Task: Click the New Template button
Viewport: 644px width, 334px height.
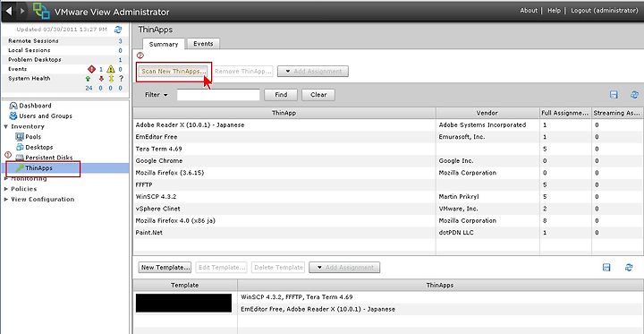Action: 165,268
